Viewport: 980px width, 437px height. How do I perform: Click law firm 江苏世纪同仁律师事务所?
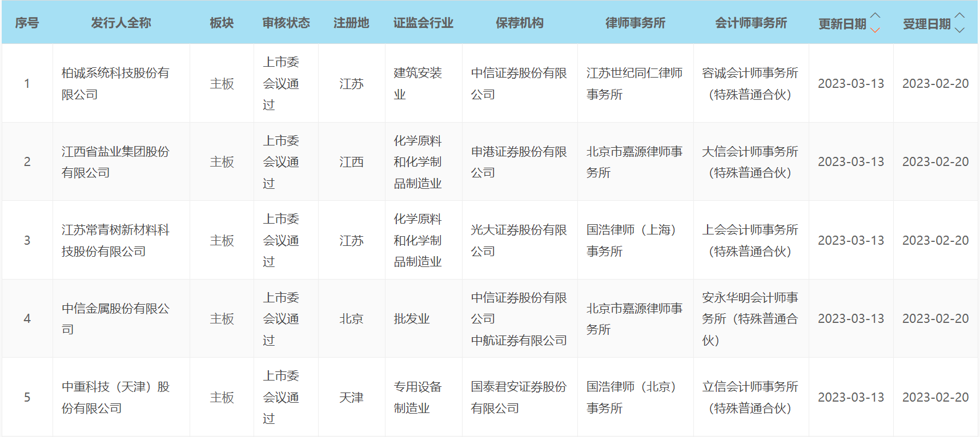coord(634,83)
